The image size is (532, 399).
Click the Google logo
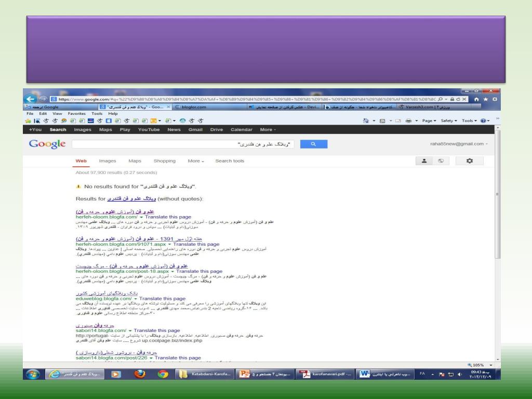(x=47, y=144)
